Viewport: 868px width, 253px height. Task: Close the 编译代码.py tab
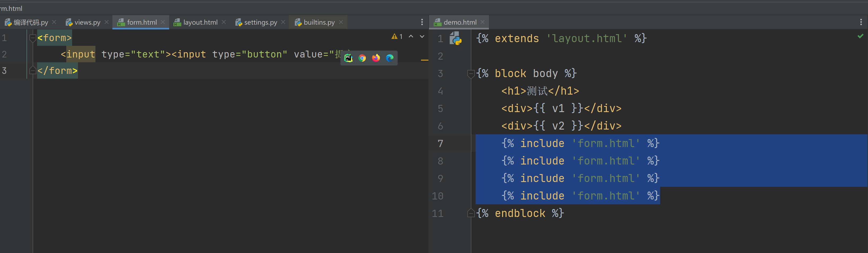[x=54, y=22]
